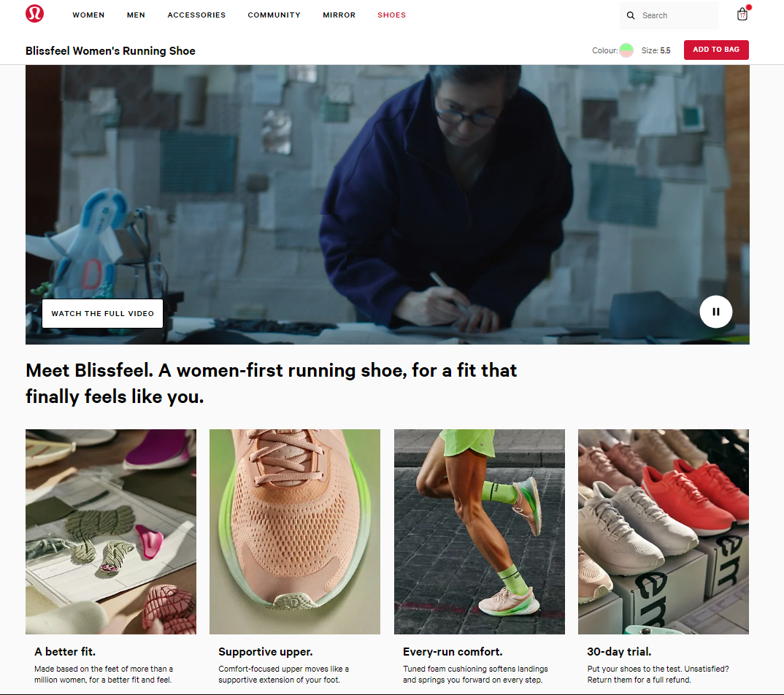Click the runner's legs image
Viewport: 784px width, 695px height.
pos(480,531)
